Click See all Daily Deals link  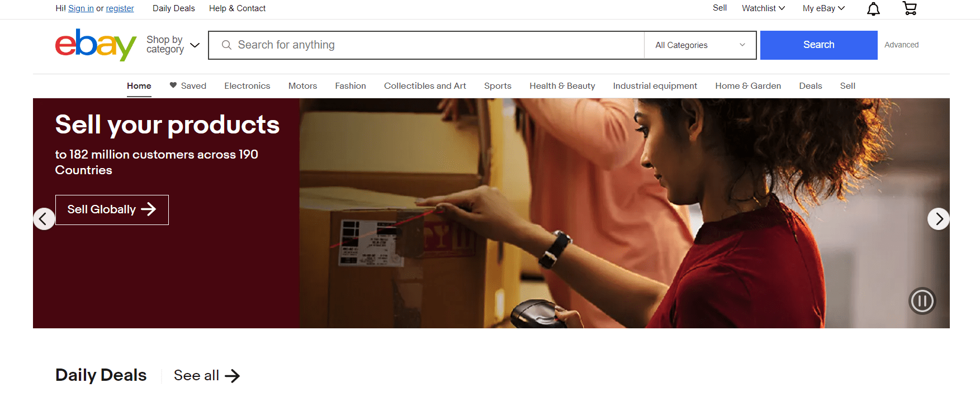(207, 376)
